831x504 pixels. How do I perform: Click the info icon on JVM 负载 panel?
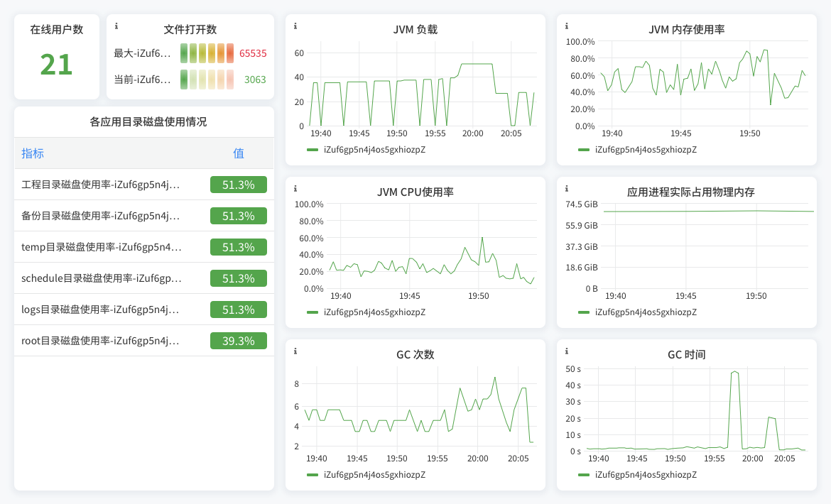coord(294,27)
